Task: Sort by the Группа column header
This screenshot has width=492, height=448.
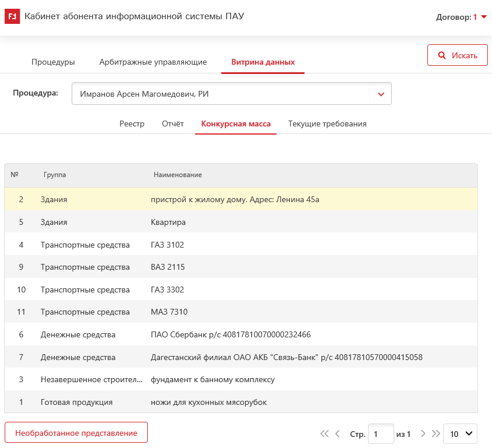Action: tap(55, 175)
